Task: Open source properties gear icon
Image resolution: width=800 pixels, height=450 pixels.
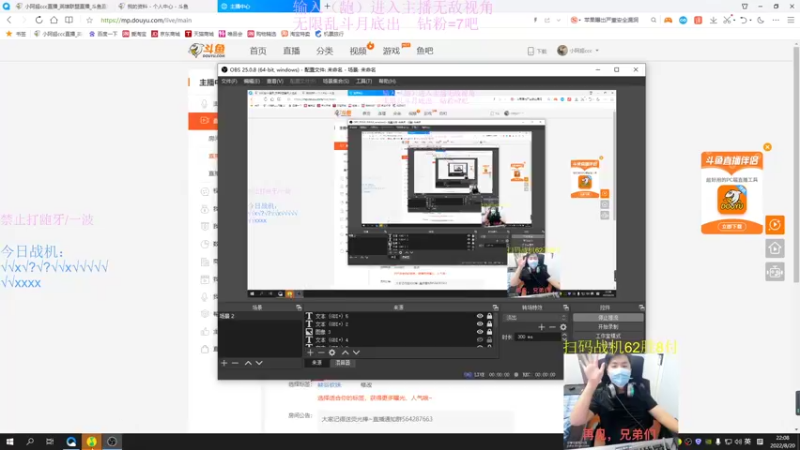Action: 332,353
